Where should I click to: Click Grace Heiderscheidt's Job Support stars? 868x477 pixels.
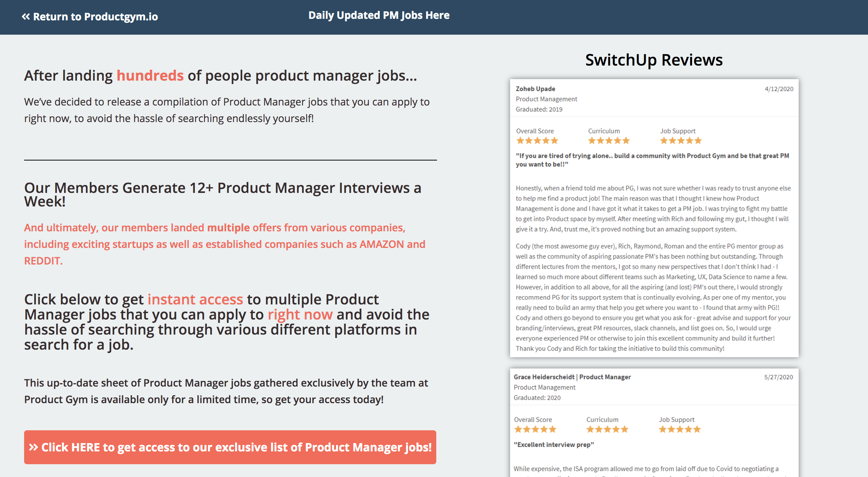click(680, 430)
